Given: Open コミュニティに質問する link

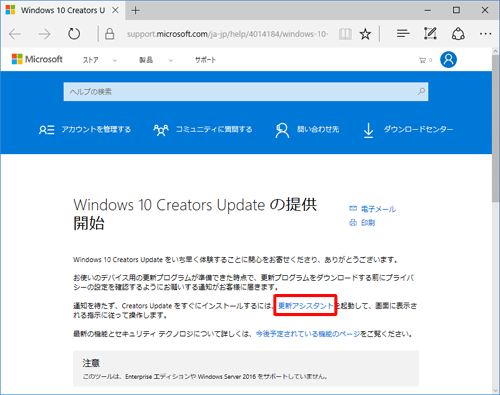Looking at the screenshot, I should click(214, 129).
